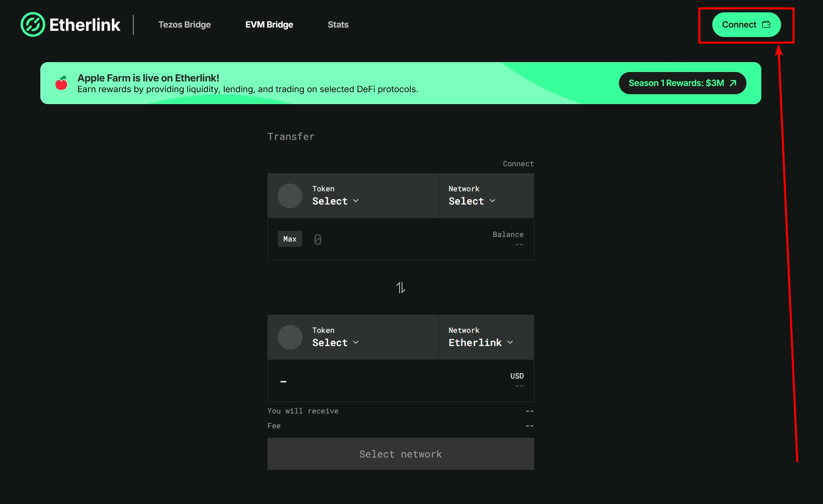The width and height of the screenshot is (823, 504).
Task: Click the red apple icon in banner
Action: [x=61, y=83]
